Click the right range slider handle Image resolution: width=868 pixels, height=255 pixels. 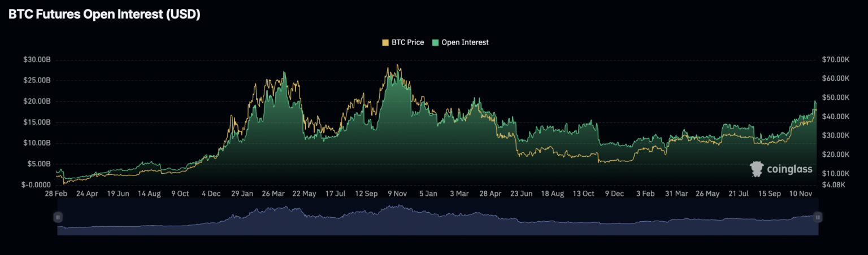pyautogui.click(x=817, y=217)
